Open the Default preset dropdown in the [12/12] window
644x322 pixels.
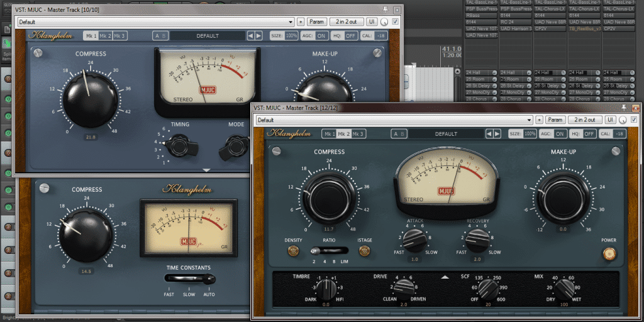click(x=394, y=120)
